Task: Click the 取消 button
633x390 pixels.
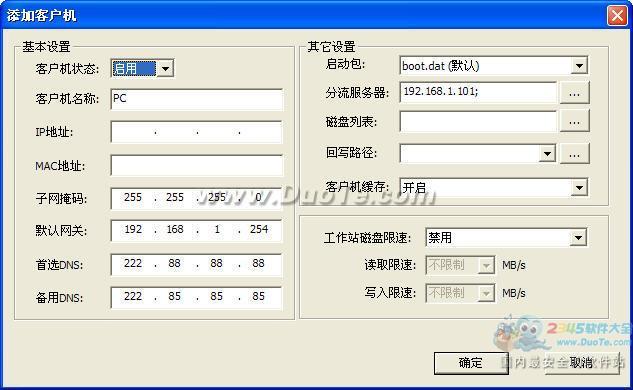Action: click(x=582, y=363)
